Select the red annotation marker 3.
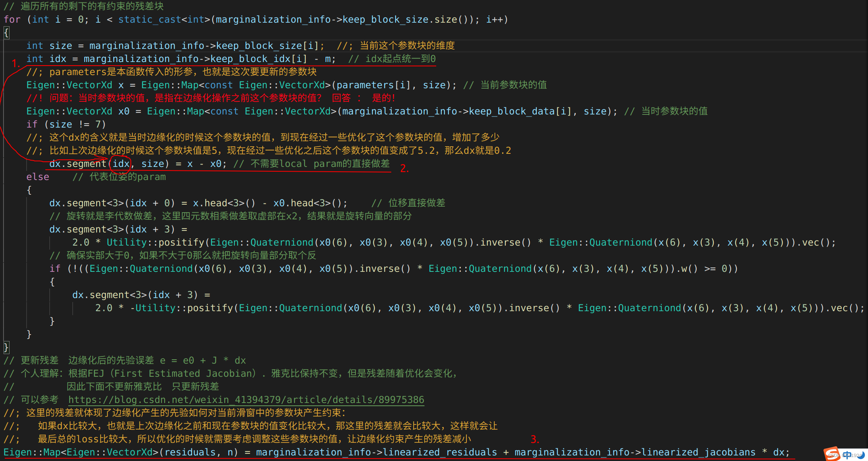Image resolution: width=868 pixels, height=461 pixels. [535, 439]
